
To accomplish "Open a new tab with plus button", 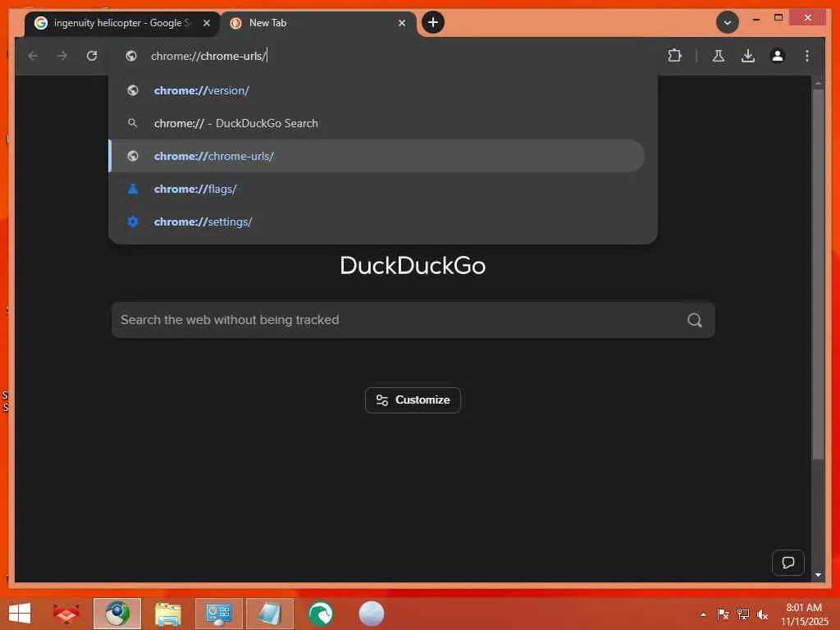I will click(x=433, y=22).
